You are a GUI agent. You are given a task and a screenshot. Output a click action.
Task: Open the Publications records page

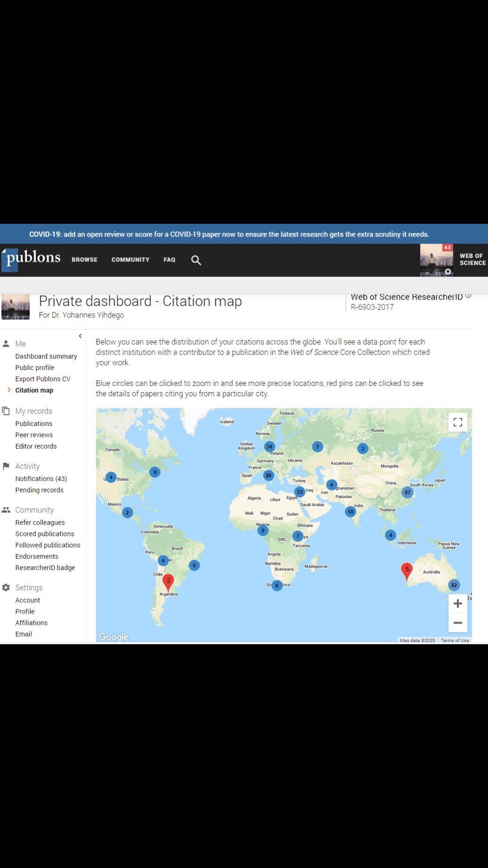click(x=34, y=424)
